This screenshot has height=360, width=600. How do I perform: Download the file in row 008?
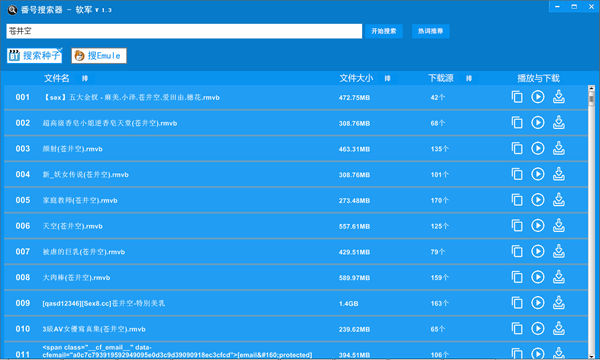pos(559,277)
